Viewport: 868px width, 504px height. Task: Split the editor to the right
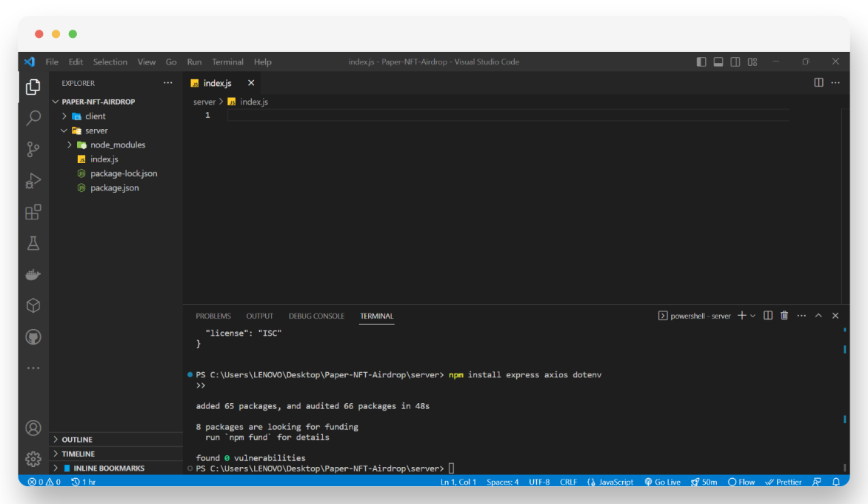pos(818,82)
